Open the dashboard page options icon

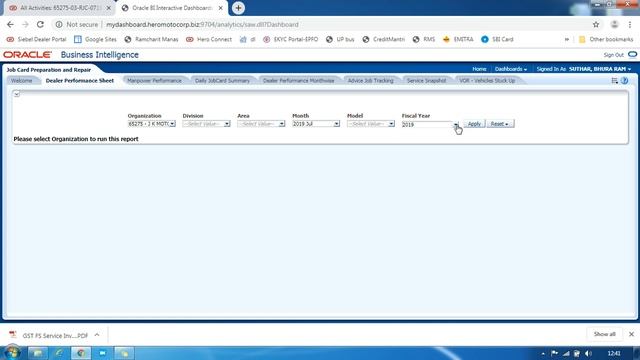coord(614,81)
